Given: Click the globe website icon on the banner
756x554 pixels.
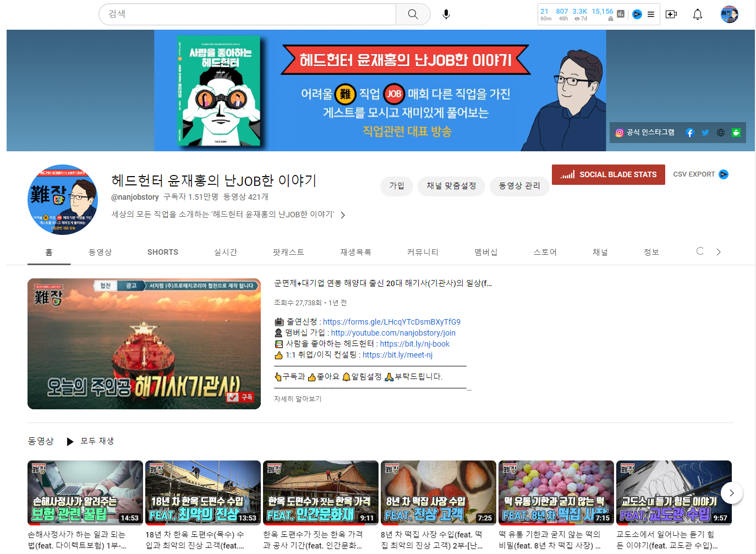Looking at the screenshot, I should click(x=721, y=133).
